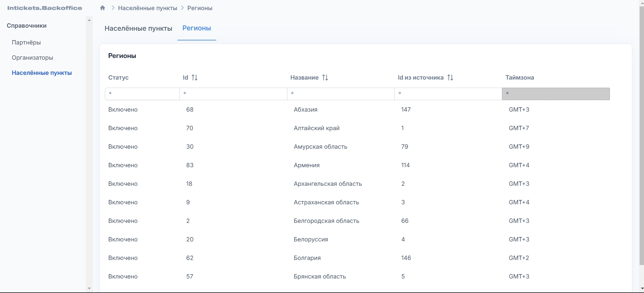Select the Амурская область row name

pos(320,147)
